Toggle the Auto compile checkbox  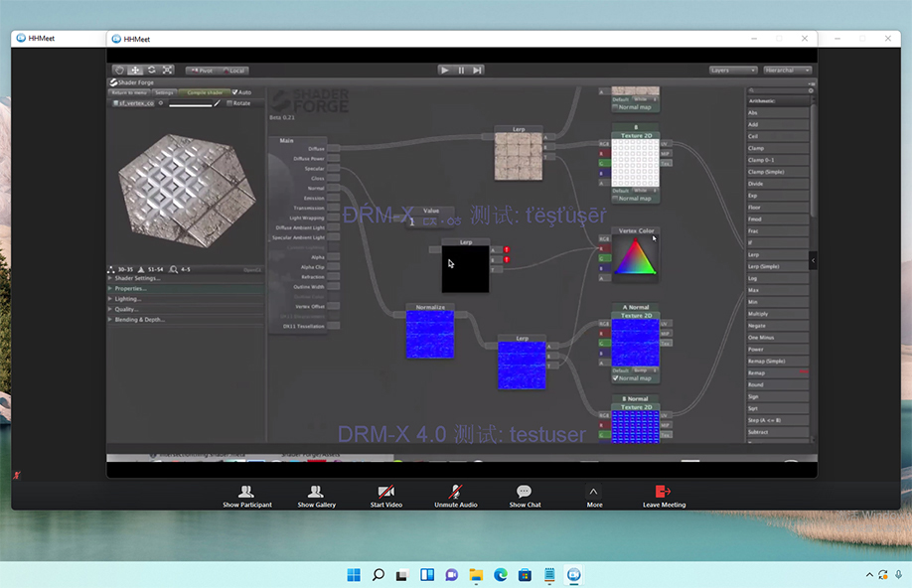click(235, 92)
